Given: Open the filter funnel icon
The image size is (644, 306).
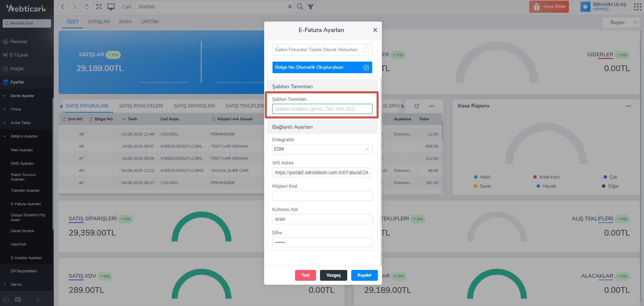Looking at the screenshot, I should click(311, 7).
